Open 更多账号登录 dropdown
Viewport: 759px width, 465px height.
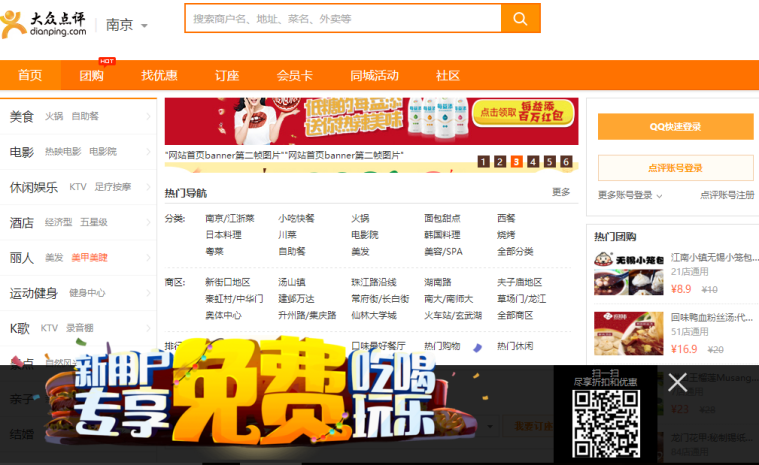pos(630,195)
